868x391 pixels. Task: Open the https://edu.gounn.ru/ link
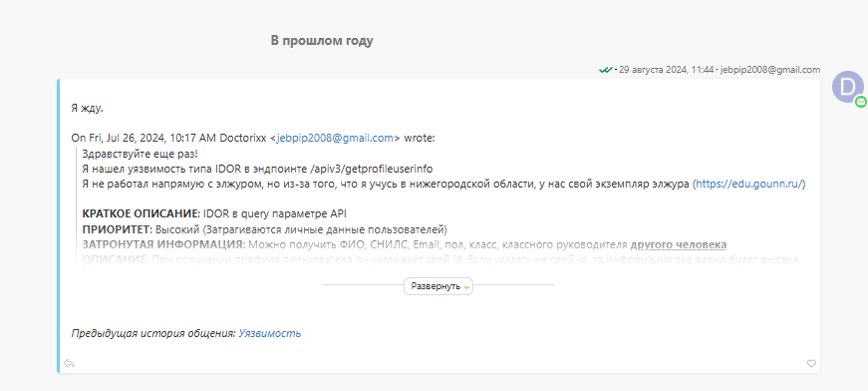(748, 185)
